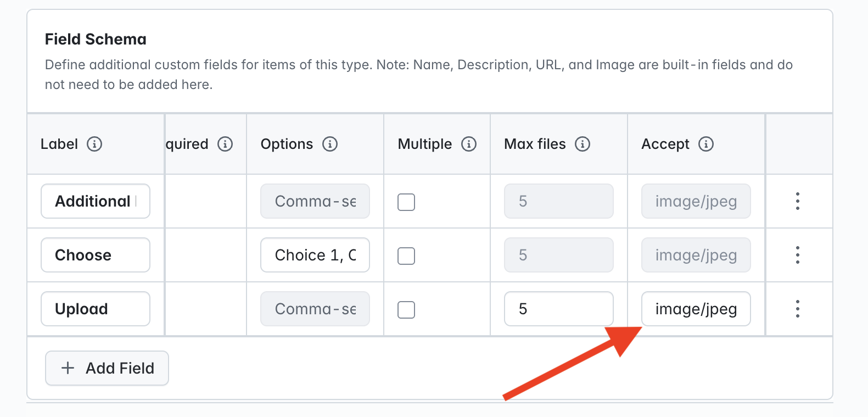Click the info icon beside Accept header
Viewport: 868px width, 417px height.
pos(706,144)
